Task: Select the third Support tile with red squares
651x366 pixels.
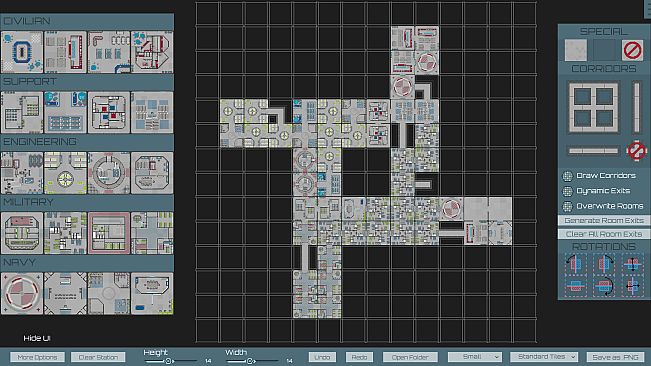Action: coord(109,112)
